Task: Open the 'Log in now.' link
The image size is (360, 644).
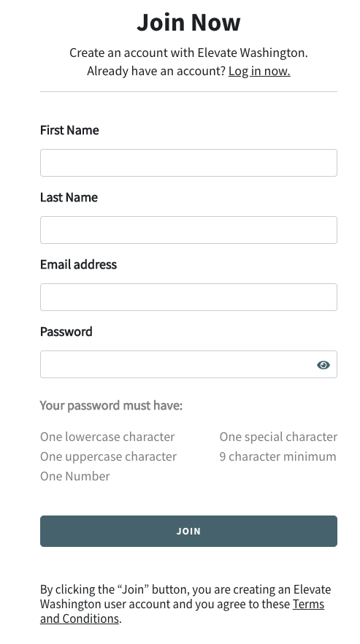Action: pos(259,71)
